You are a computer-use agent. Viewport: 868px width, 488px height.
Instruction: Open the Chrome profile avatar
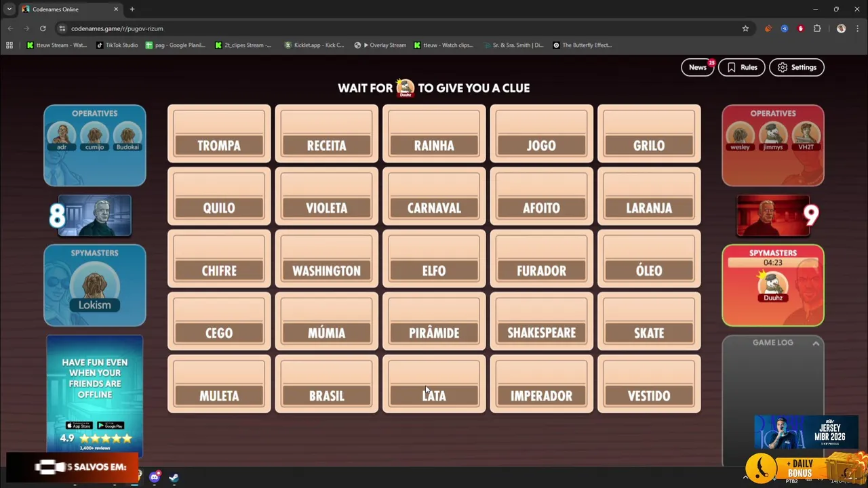pyautogui.click(x=842, y=28)
